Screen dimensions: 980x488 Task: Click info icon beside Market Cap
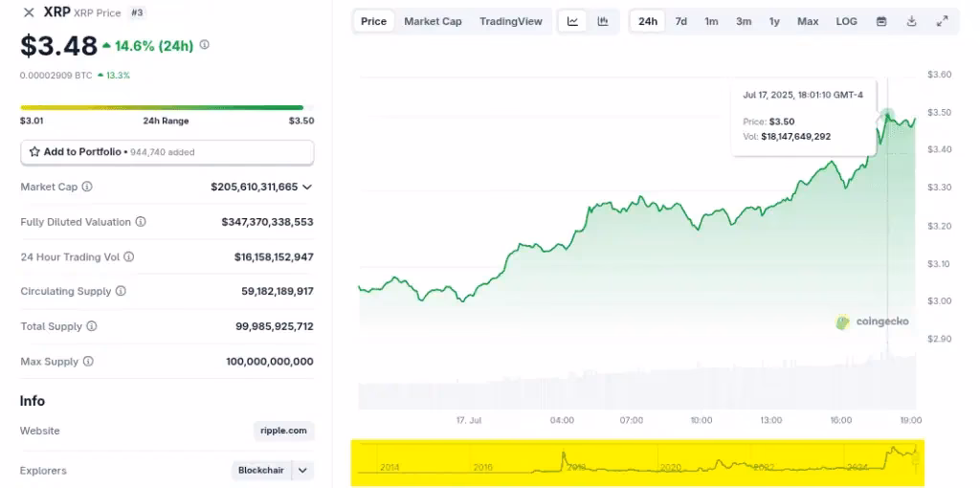[x=87, y=187]
